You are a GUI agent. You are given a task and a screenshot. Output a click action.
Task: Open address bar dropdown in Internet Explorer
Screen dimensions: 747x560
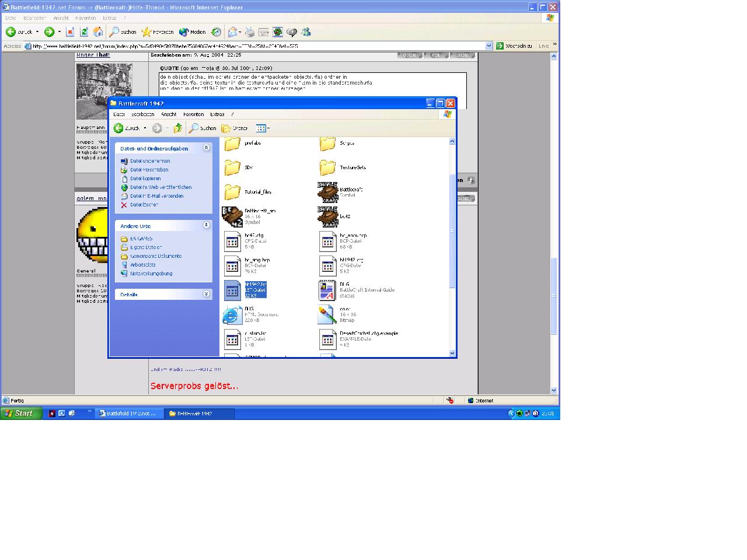tap(489, 46)
